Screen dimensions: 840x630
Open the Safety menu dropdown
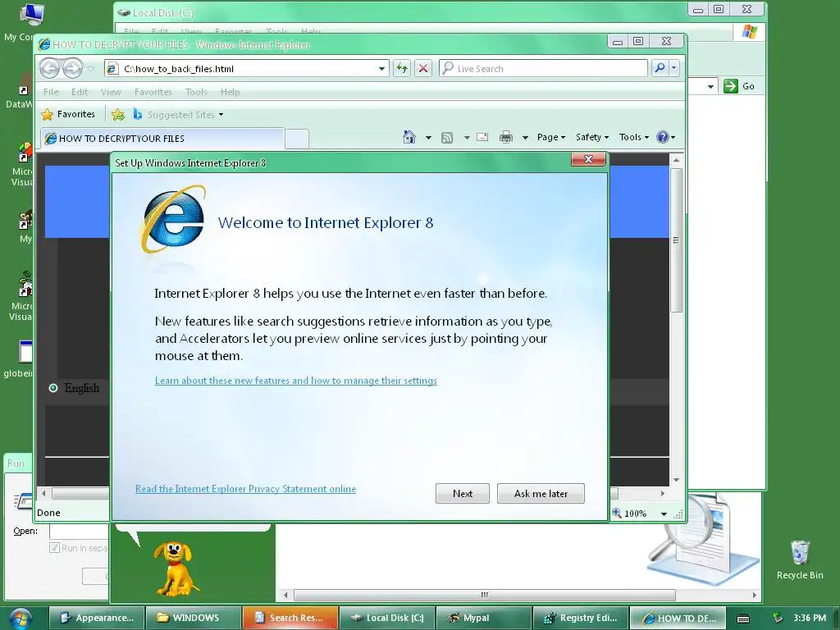tap(592, 137)
